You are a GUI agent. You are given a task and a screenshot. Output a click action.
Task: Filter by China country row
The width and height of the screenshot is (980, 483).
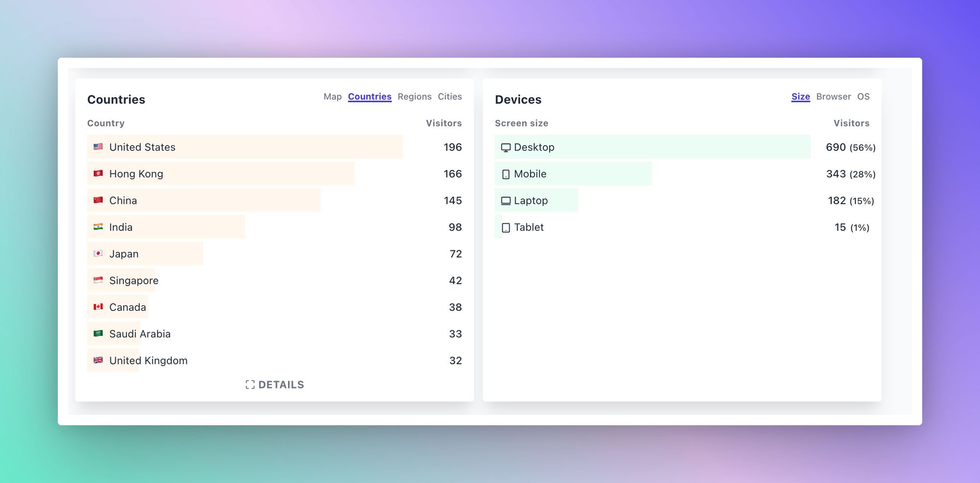click(x=274, y=200)
